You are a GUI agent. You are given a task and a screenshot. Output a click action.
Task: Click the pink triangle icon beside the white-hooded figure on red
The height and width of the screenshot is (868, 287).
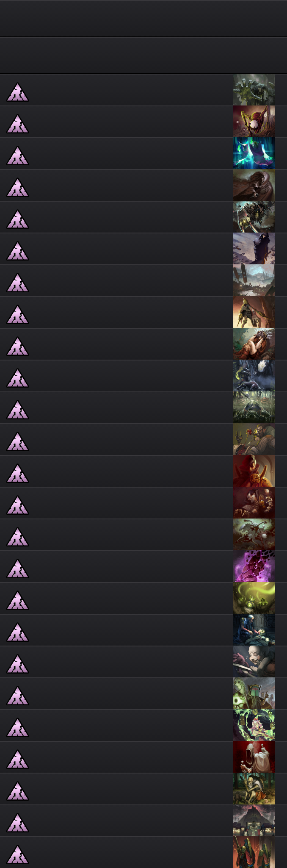18,759
